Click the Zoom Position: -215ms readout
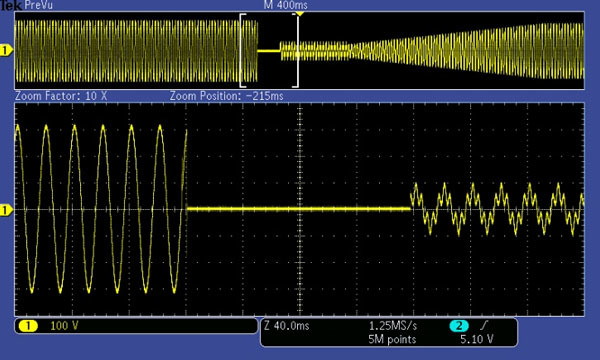This screenshot has height=360, width=600. 227,96
